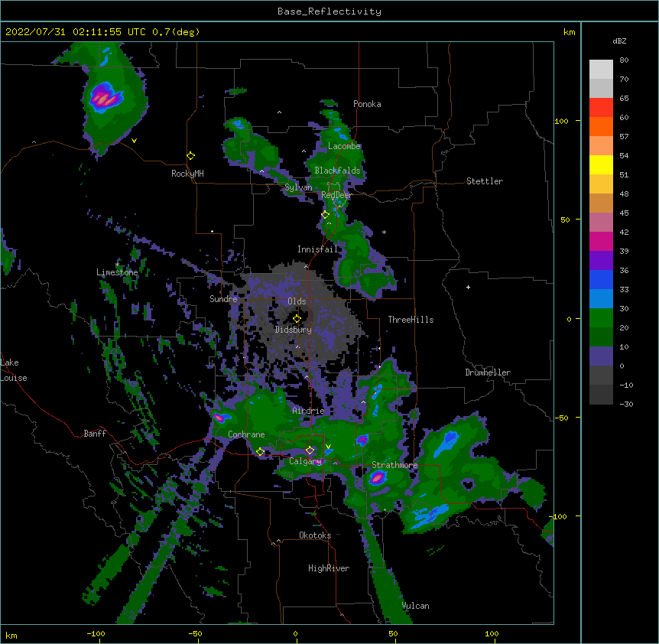Click the Lake Louise map label
Screen dimensions: 659x644
pos(14,370)
